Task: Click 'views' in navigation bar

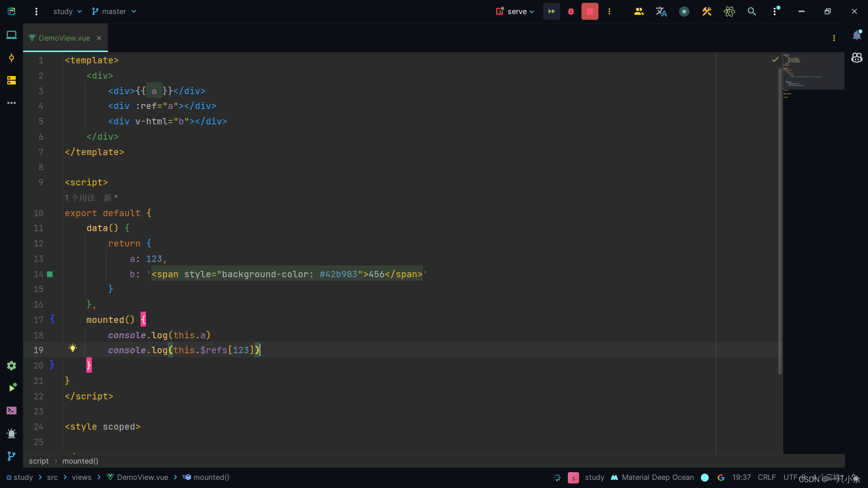Action: point(82,477)
